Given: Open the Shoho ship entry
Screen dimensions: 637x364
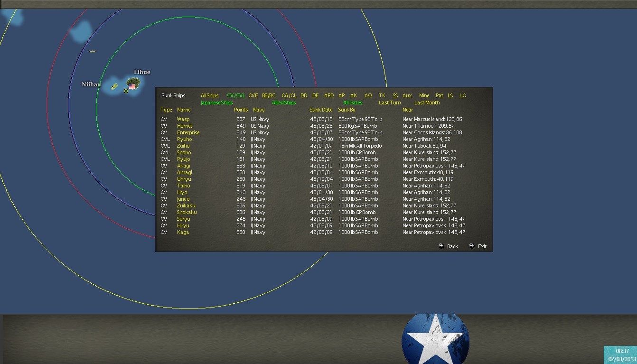Looking at the screenshot, I should click(184, 152).
